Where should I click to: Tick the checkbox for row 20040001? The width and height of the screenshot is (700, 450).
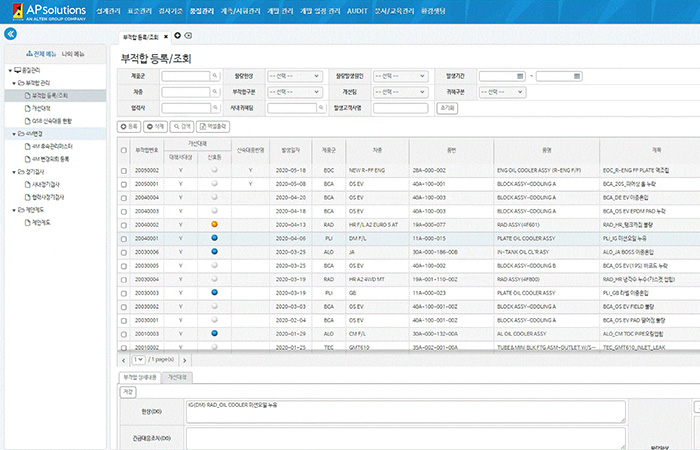tap(124, 239)
